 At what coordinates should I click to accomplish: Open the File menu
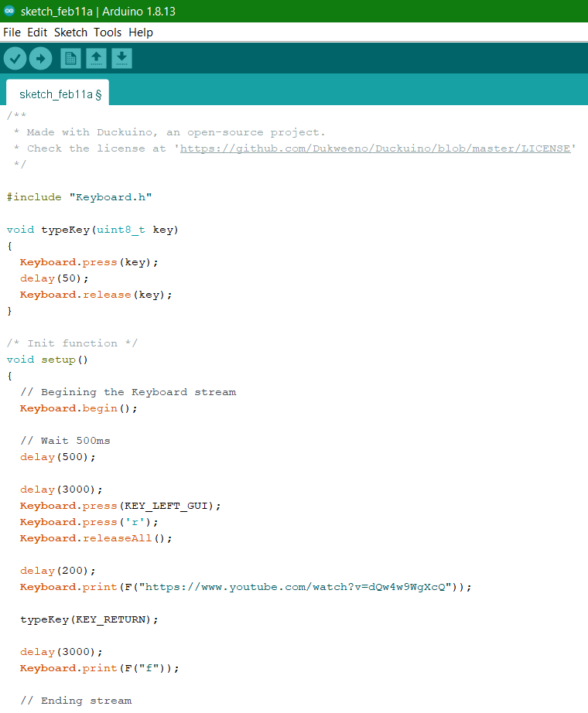click(12, 32)
